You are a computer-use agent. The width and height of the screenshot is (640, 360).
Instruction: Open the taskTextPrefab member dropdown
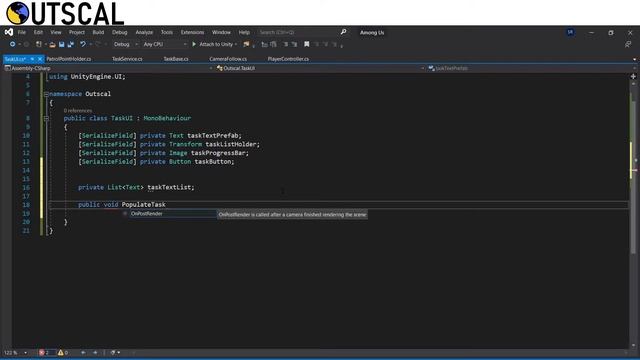click(532, 68)
